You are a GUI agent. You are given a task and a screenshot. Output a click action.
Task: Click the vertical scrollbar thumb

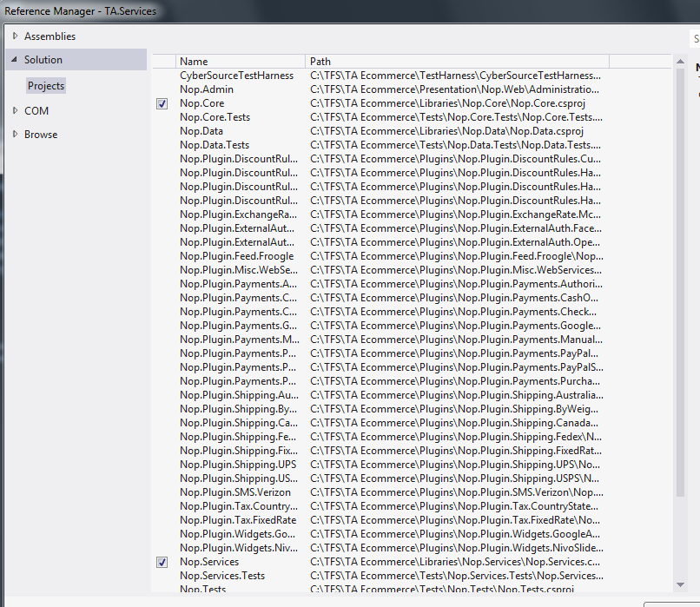(680, 282)
